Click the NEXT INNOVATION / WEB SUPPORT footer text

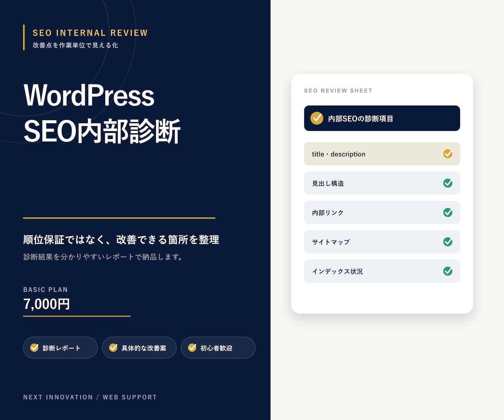[90, 397]
